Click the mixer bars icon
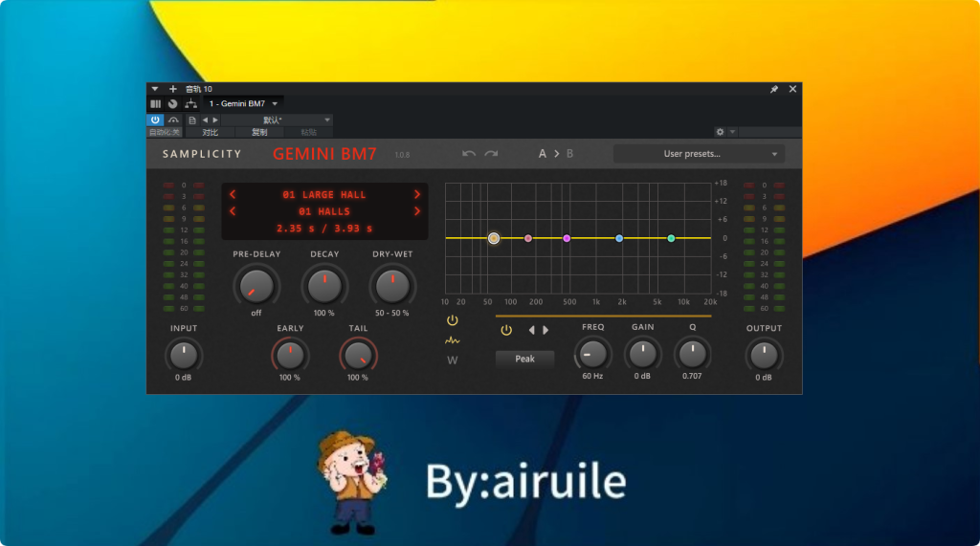Viewport: 980px width, 546px height. click(156, 103)
